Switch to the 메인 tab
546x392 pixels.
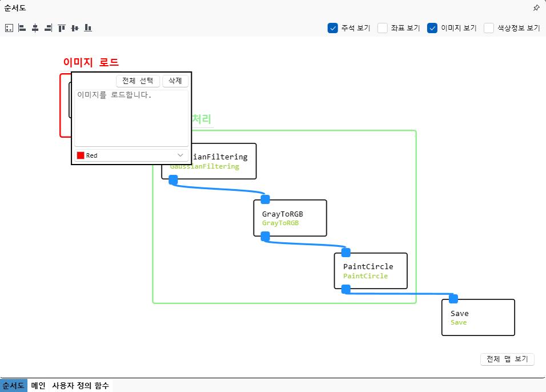point(38,386)
